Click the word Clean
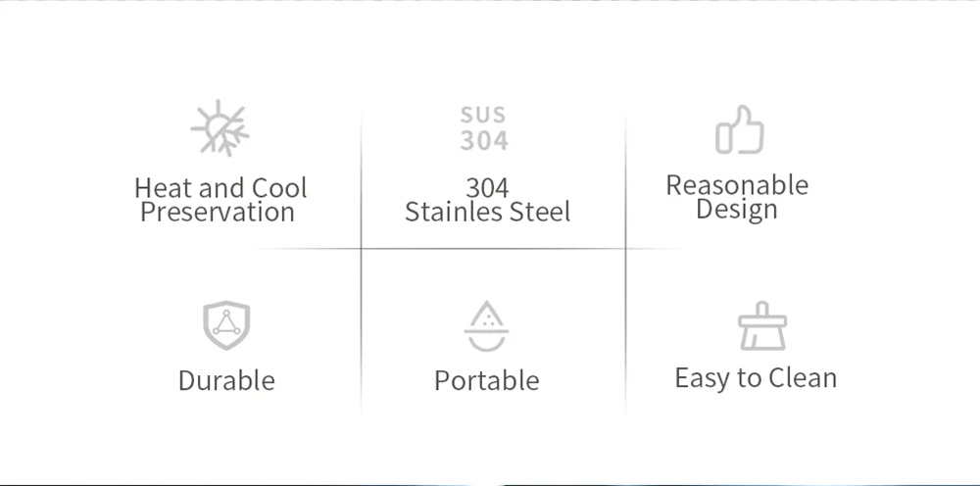Screen dimensions: 980x486 pyautogui.click(x=803, y=378)
